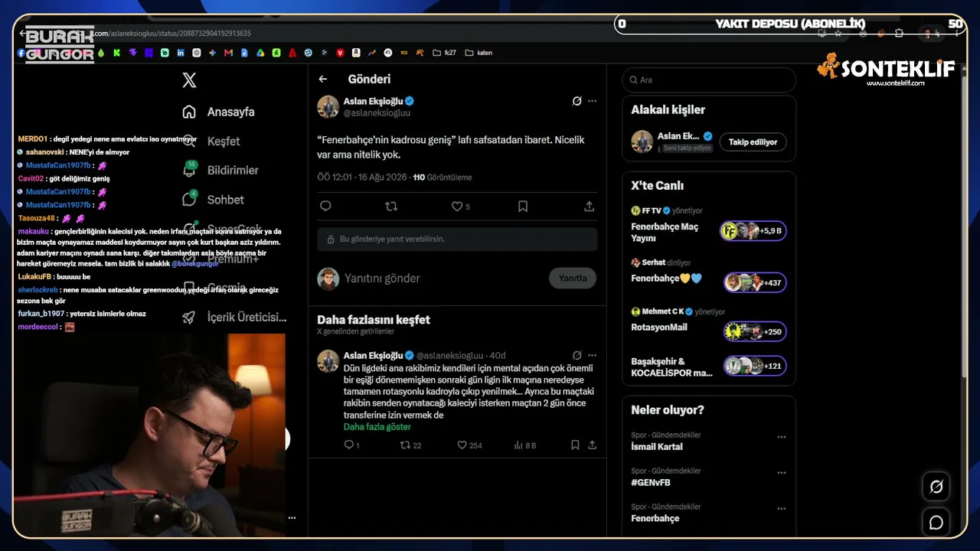
Task: Open the Kick bookmark
Action: pos(116,53)
